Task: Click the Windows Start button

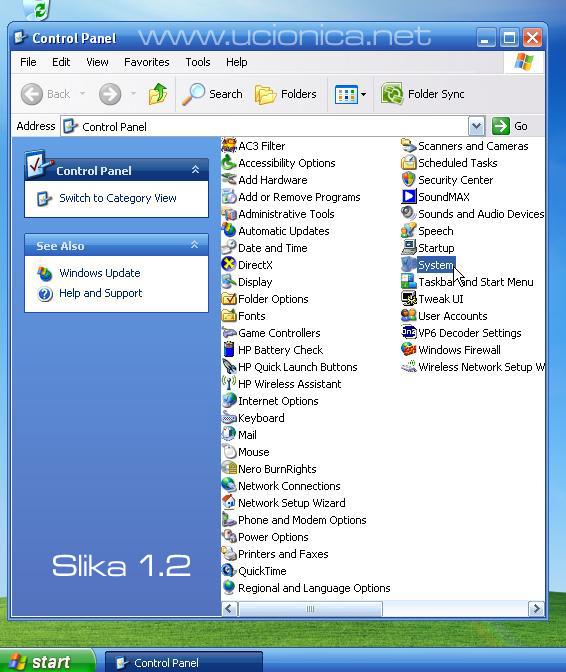Action: point(46,661)
